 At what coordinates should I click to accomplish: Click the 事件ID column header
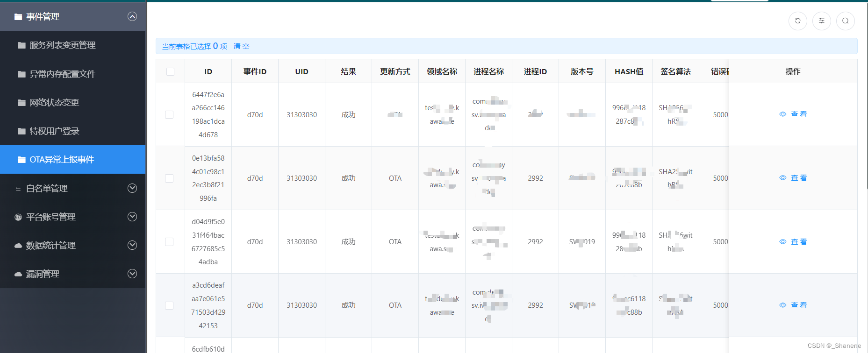click(255, 71)
